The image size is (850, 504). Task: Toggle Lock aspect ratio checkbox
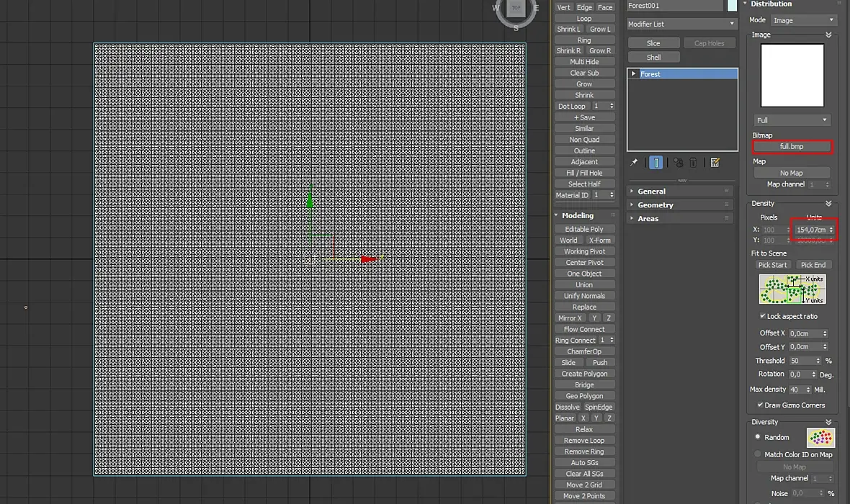[x=762, y=316]
